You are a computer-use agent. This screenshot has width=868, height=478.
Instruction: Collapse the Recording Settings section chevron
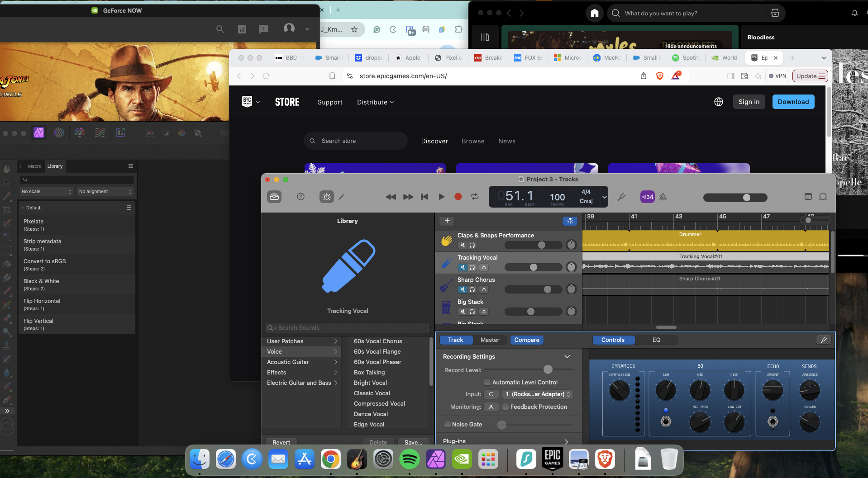(567, 356)
